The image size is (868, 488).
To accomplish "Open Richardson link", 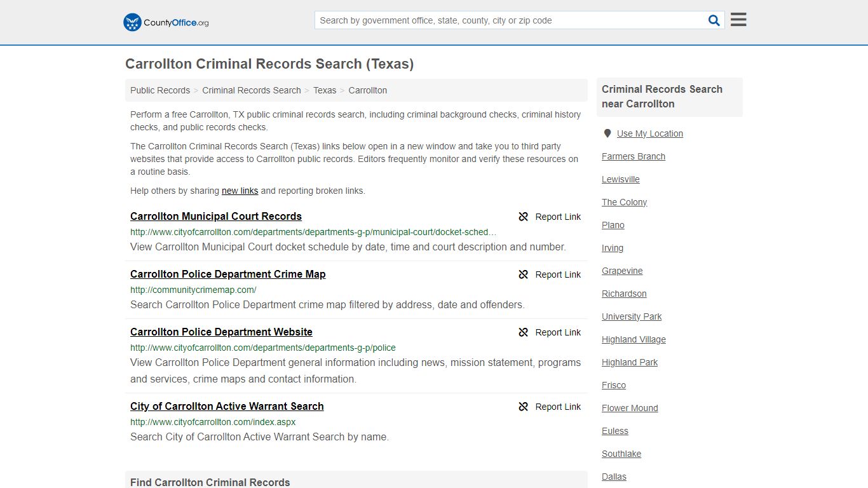I will tap(624, 294).
